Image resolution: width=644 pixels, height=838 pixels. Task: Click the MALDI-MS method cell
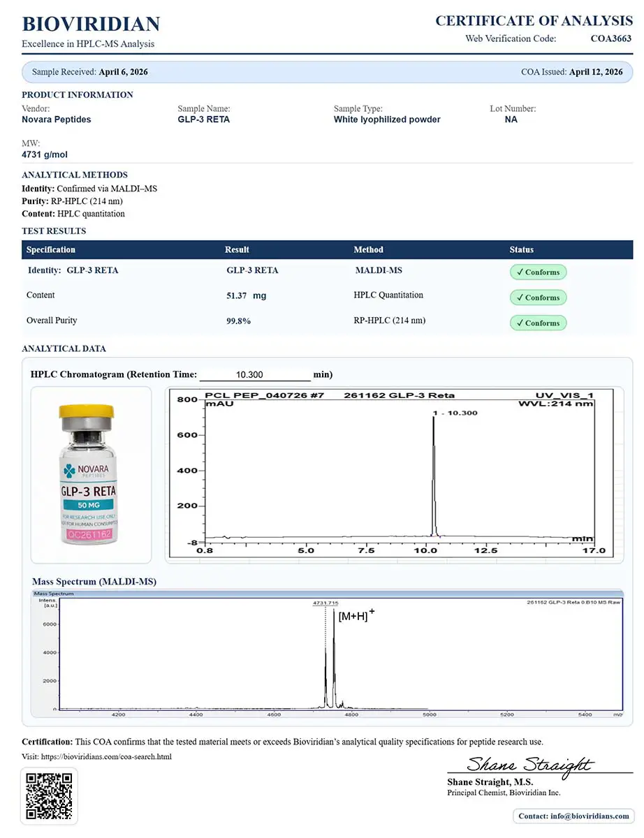click(x=379, y=270)
